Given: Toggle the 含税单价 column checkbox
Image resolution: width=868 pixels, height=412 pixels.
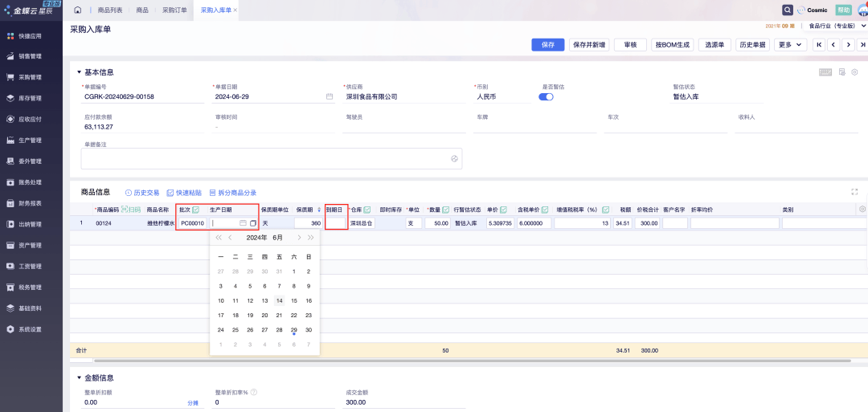Looking at the screenshot, I should [545, 210].
